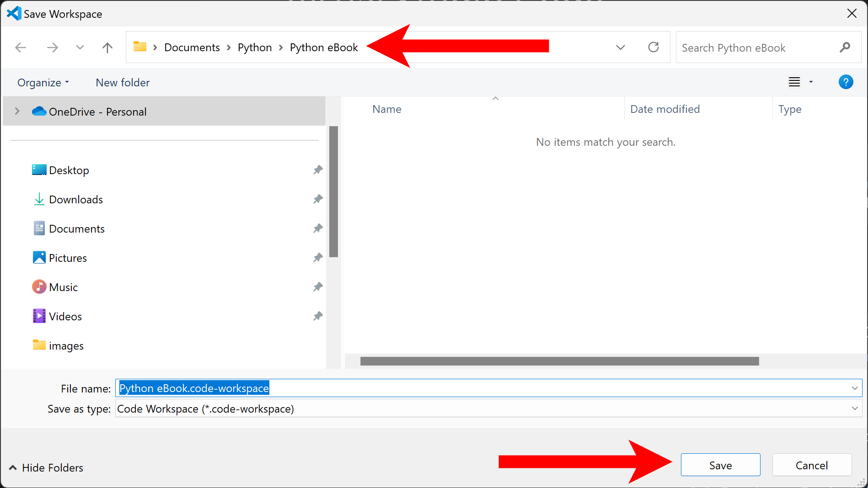This screenshot has height=488, width=868.
Task: Click the pin icon beside Videos
Action: click(x=318, y=316)
